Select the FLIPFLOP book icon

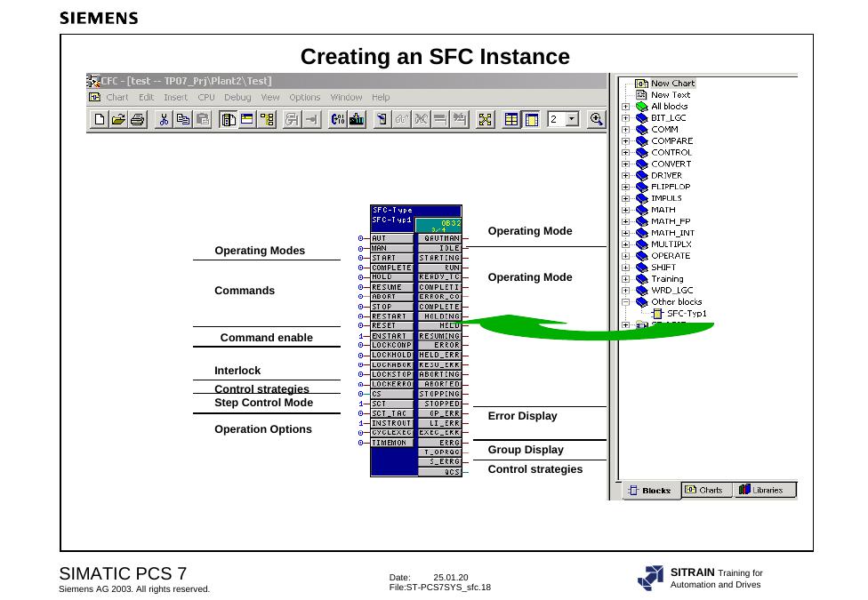click(x=641, y=187)
